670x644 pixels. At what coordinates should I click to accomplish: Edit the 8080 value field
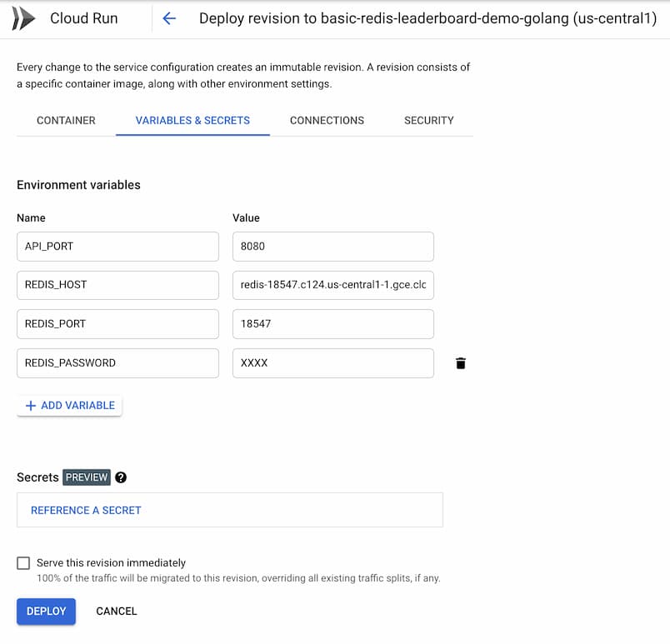pos(333,247)
